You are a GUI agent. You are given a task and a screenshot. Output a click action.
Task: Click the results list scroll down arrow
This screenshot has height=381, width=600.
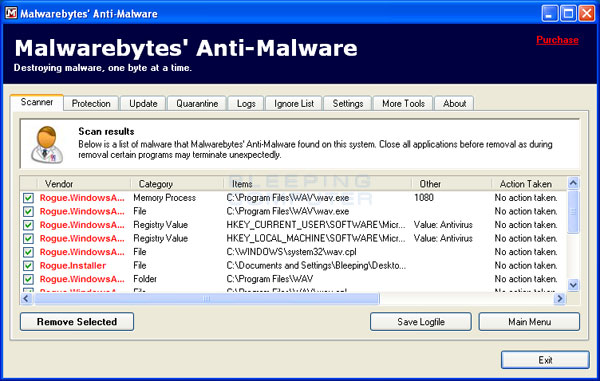[573, 285]
